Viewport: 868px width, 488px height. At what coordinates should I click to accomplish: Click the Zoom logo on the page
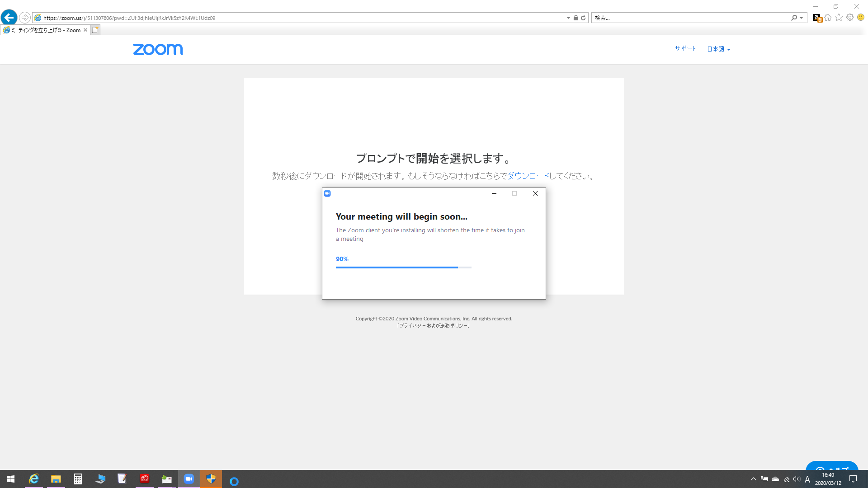point(158,49)
